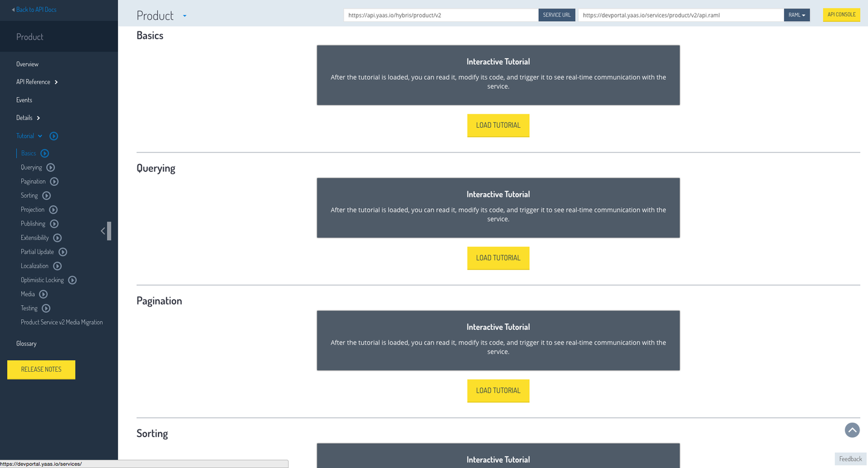Click the play icon beside Sorting in sidebar
The width and height of the screenshot is (868, 468).
tap(47, 196)
